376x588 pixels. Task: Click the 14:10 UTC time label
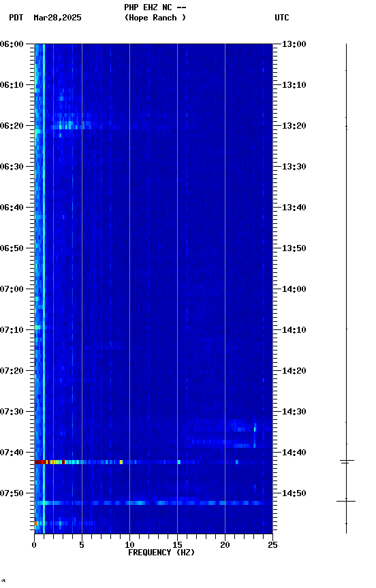pyautogui.click(x=294, y=330)
